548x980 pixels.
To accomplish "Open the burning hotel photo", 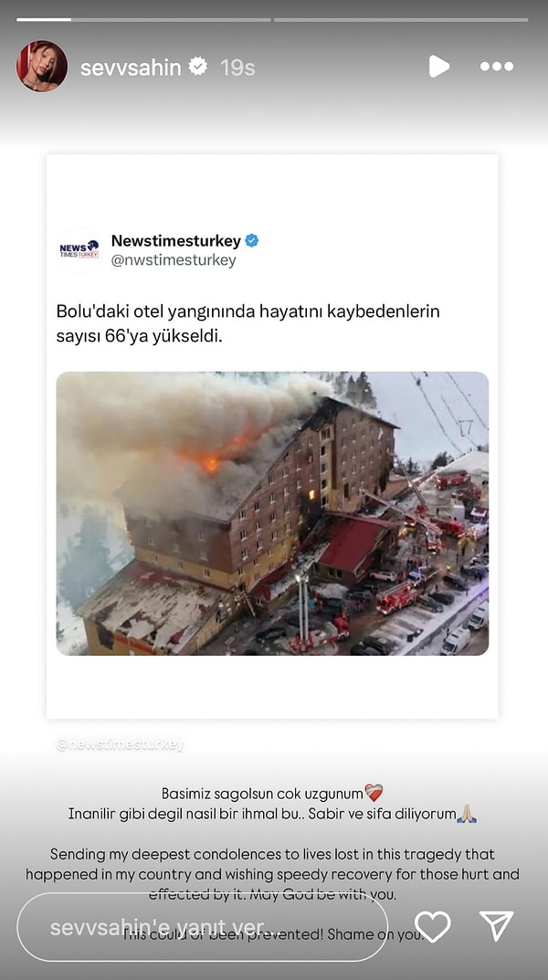I will (x=272, y=513).
